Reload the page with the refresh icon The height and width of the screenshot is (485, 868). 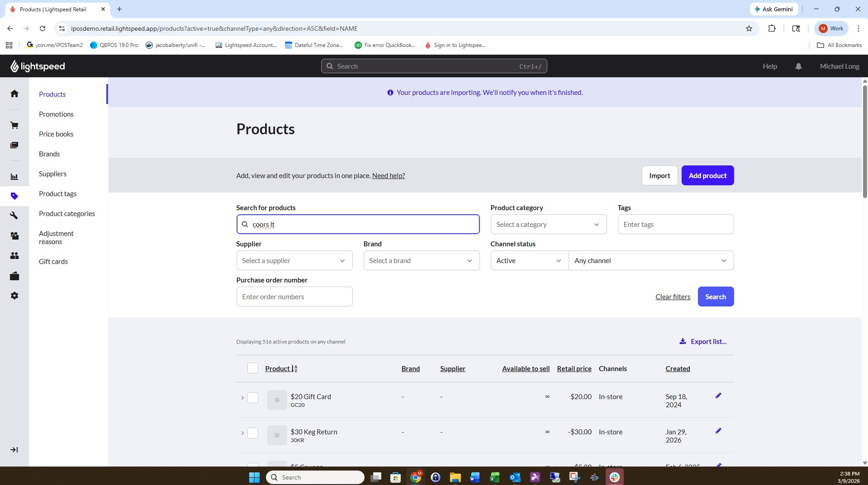click(x=43, y=28)
